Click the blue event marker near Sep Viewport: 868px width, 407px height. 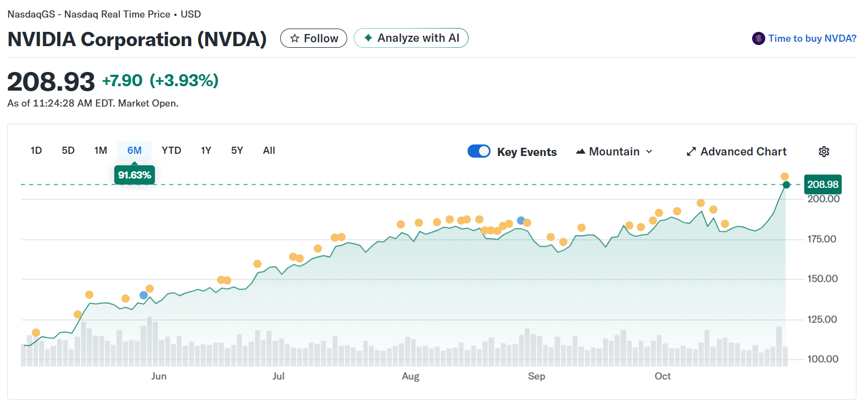[520, 220]
